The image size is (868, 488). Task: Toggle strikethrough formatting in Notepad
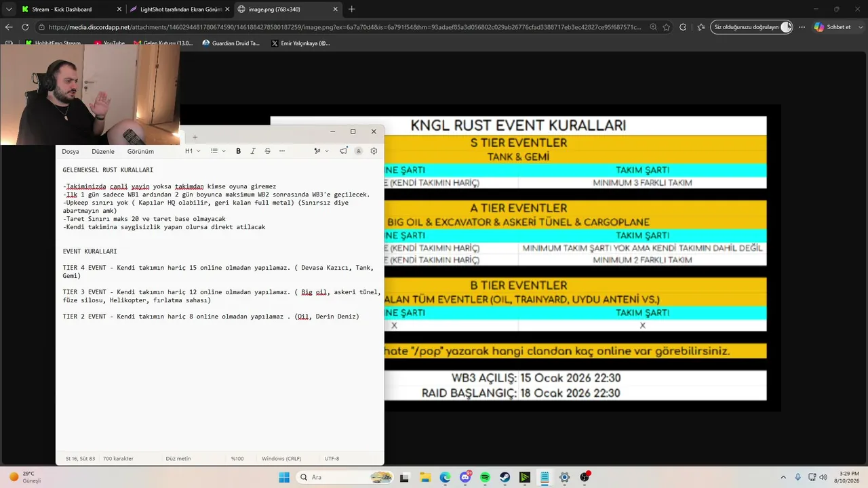(267, 151)
